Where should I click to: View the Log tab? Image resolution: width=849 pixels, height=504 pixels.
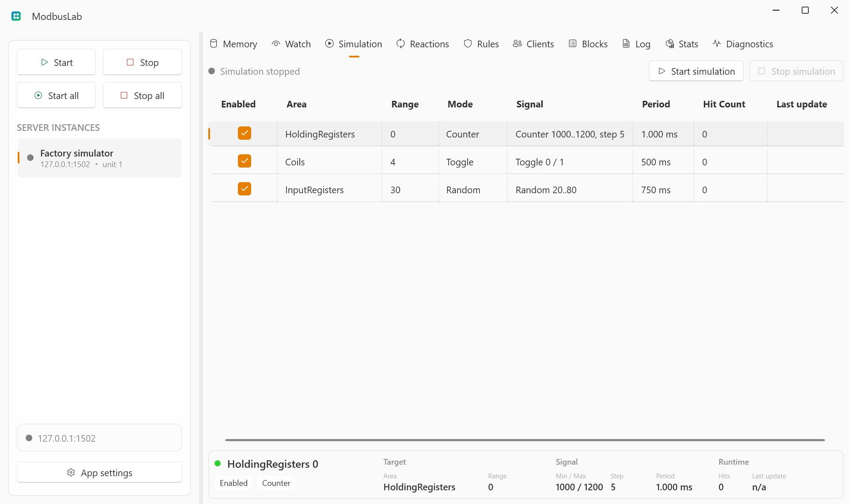point(636,44)
